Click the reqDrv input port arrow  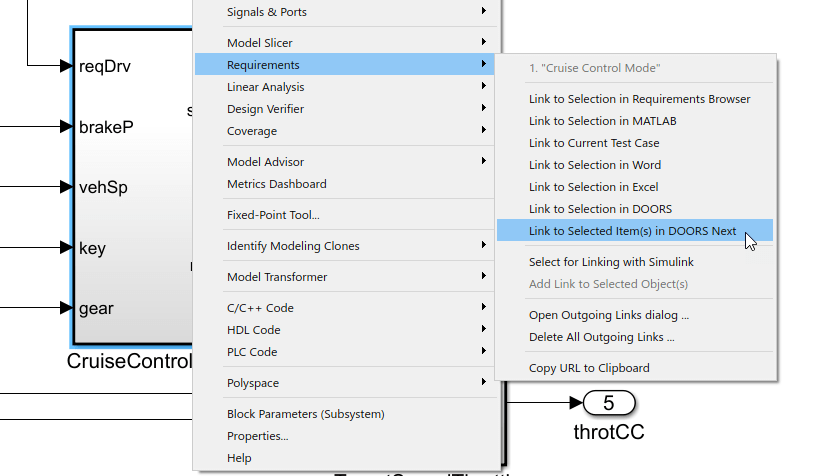(66, 66)
